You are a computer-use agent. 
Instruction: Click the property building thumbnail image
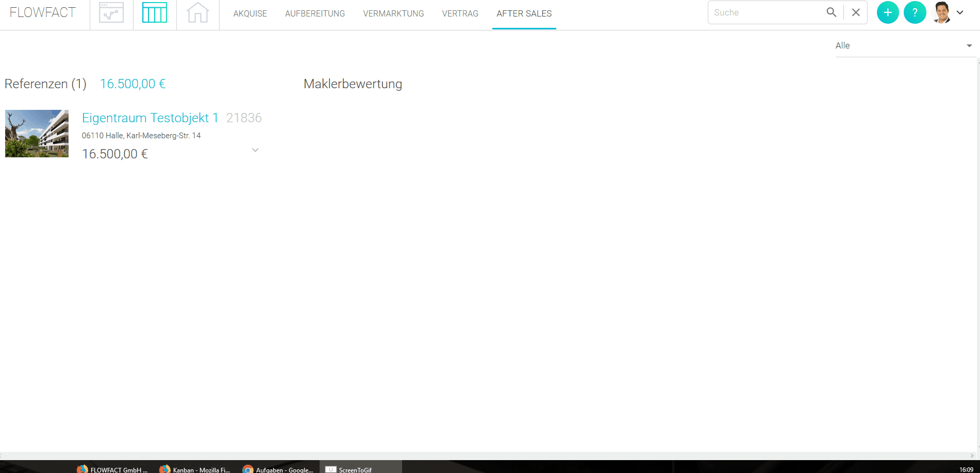(37, 134)
